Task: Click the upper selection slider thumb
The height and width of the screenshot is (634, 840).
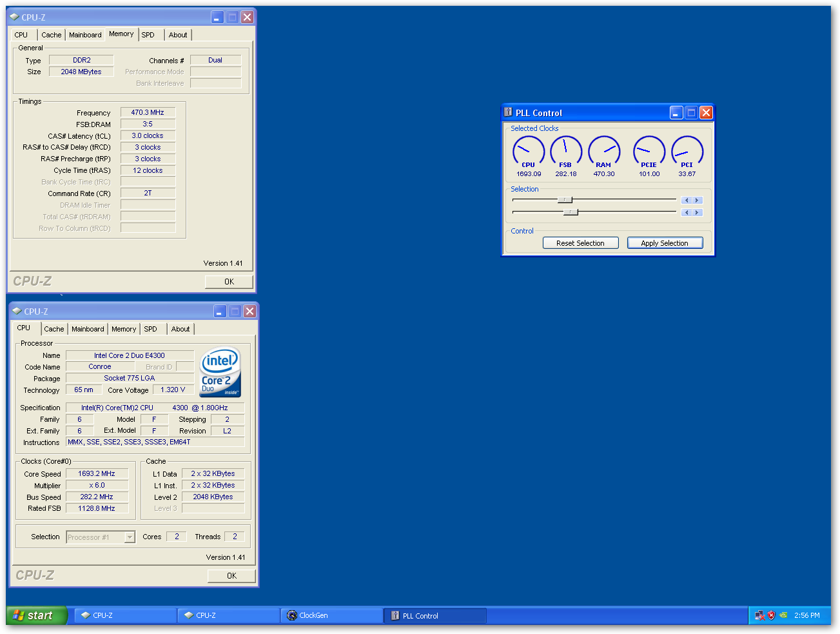Action: [x=565, y=200]
